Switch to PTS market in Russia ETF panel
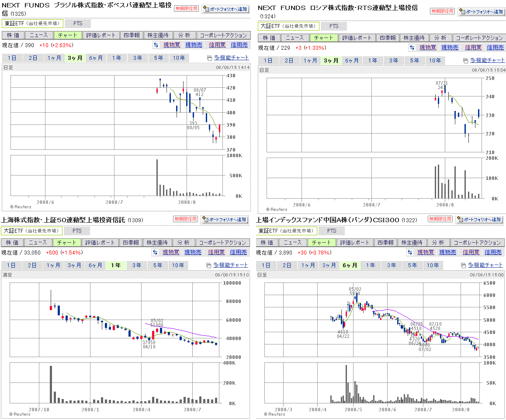Image resolution: width=506 pixels, height=420 pixels. tap(334, 26)
